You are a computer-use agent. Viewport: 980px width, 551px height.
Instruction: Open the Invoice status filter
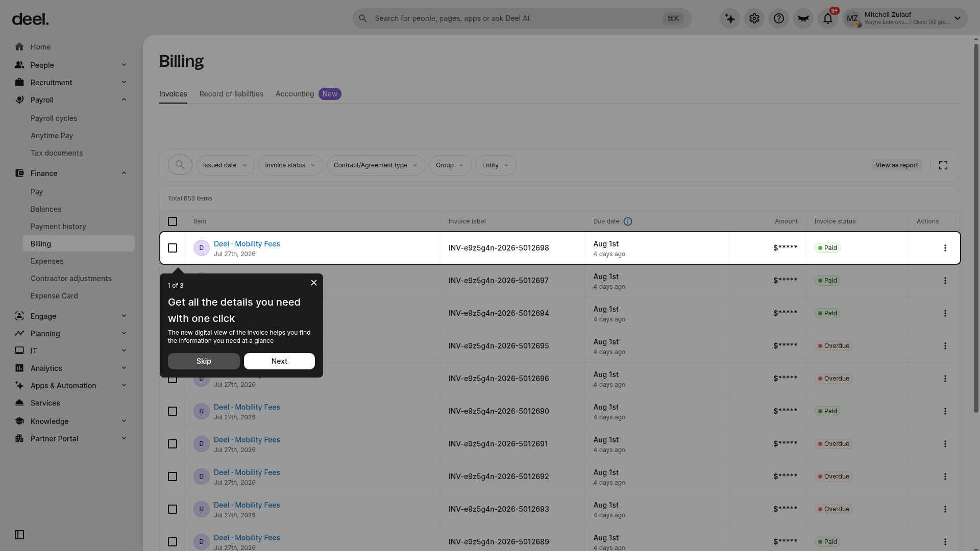[x=290, y=165]
